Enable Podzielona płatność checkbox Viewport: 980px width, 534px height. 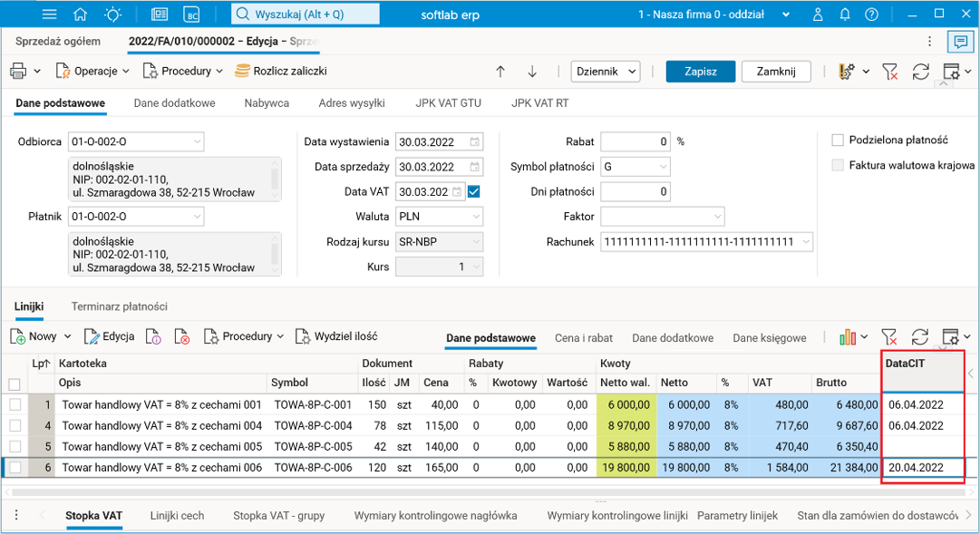tap(838, 140)
